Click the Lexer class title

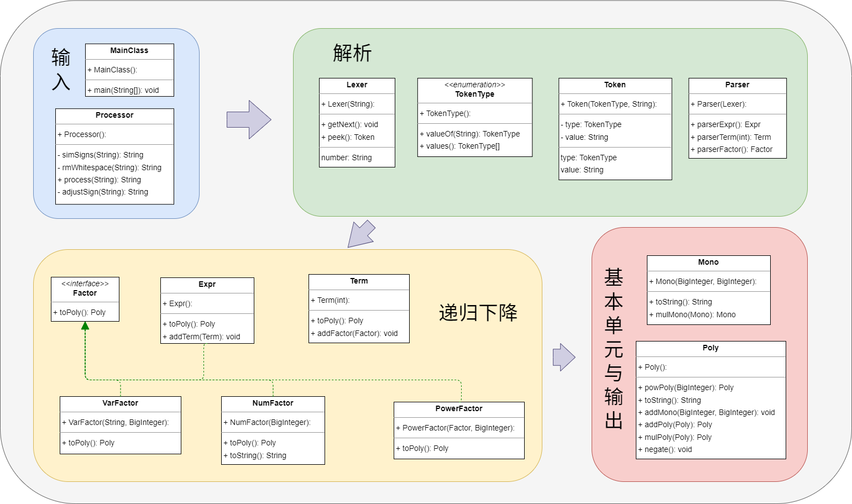coord(357,85)
